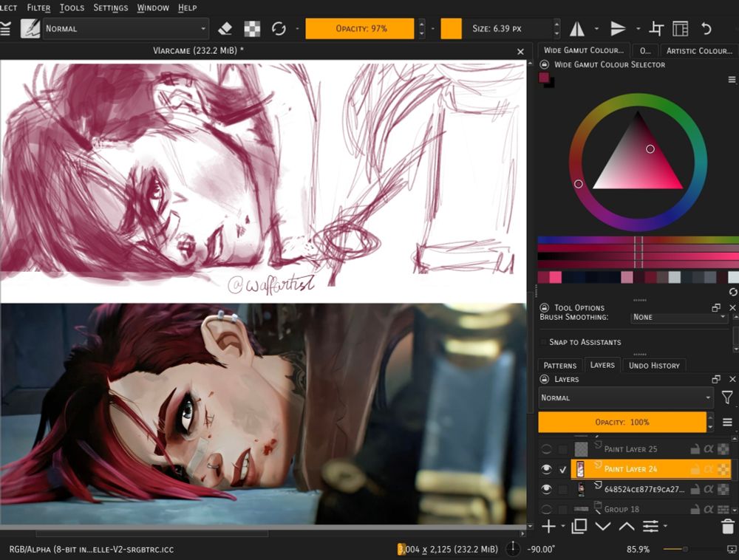Activate the horizontal mirror tool
739x560 pixels.
pyautogui.click(x=577, y=29)
